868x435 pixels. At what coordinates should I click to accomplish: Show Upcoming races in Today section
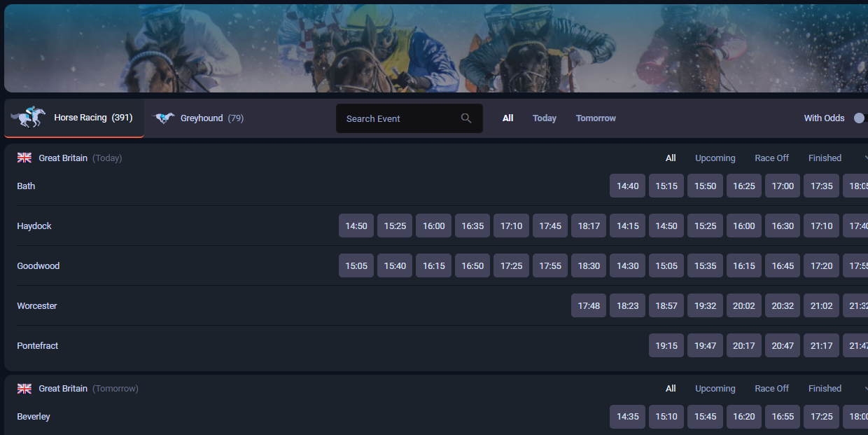tap(715, 158)
